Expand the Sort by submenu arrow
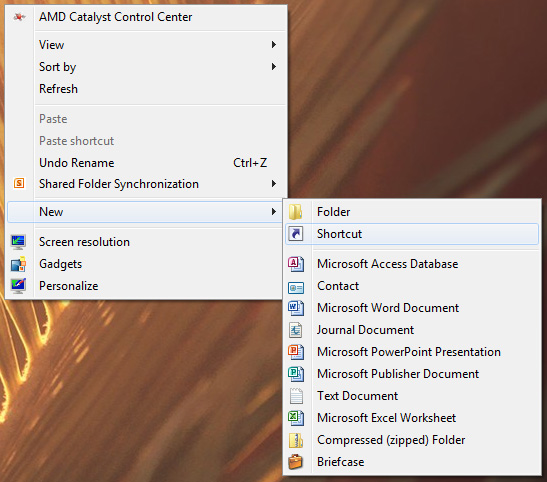The height and width of the screenshot is (482, 547). click(274, 67)
